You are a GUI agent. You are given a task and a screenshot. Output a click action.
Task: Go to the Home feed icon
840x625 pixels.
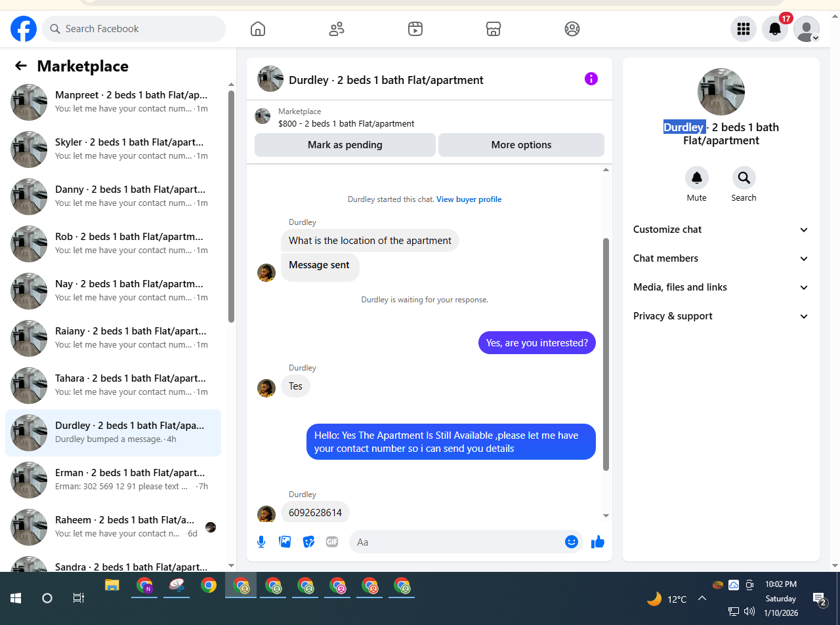(258, 29)
